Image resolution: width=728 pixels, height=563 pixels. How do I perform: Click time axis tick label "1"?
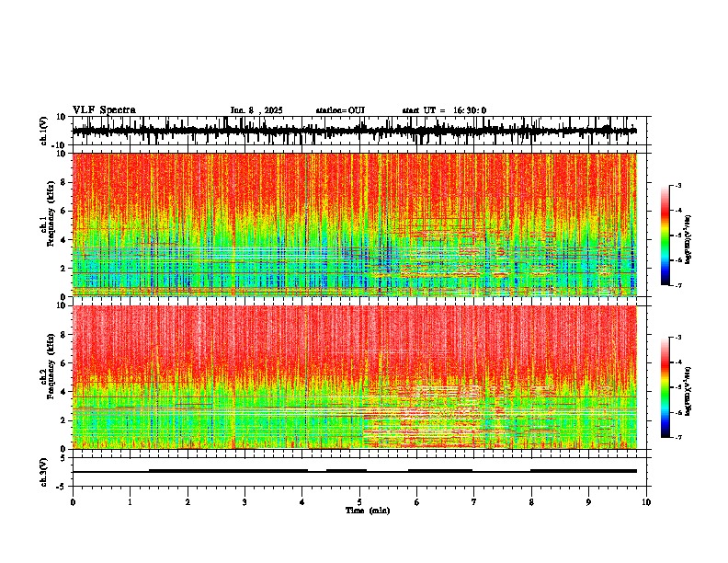click(x=130, y=502)
